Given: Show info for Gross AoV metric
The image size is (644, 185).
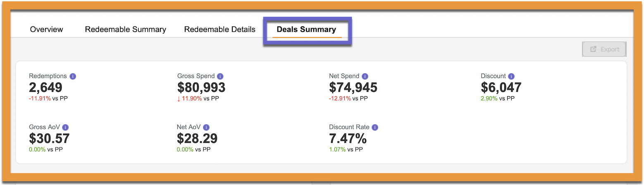Looking at the screenshot, I should click(65, 128).
